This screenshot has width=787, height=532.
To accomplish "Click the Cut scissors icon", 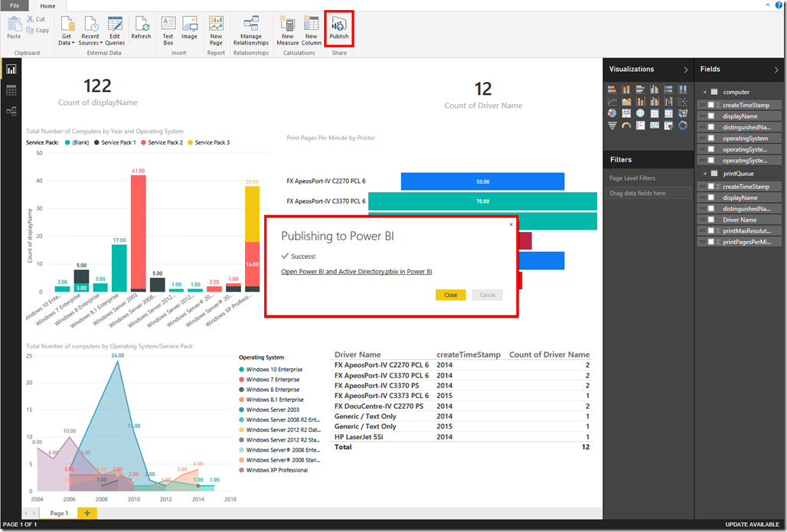I will tap(30, 19).
